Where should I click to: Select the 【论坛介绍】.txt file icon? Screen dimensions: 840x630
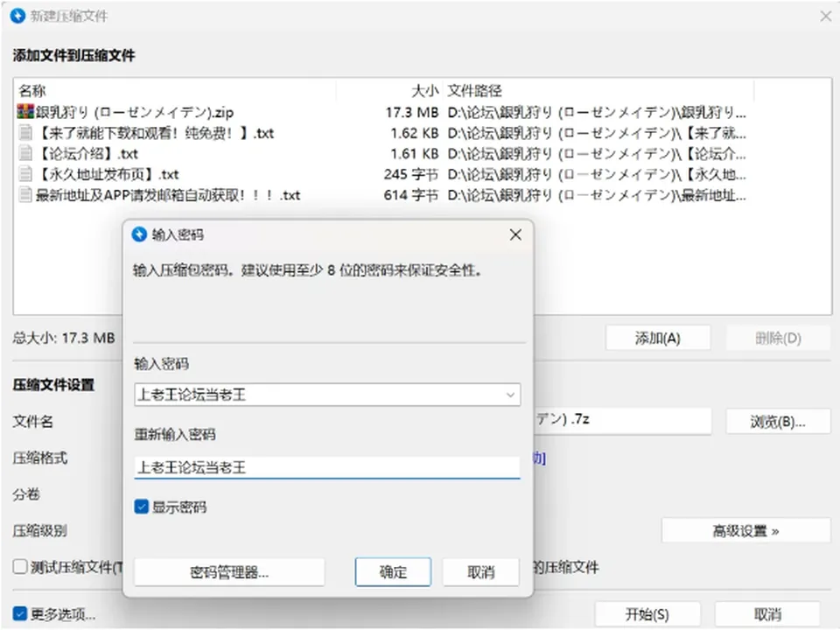click(x=25, y=153)
